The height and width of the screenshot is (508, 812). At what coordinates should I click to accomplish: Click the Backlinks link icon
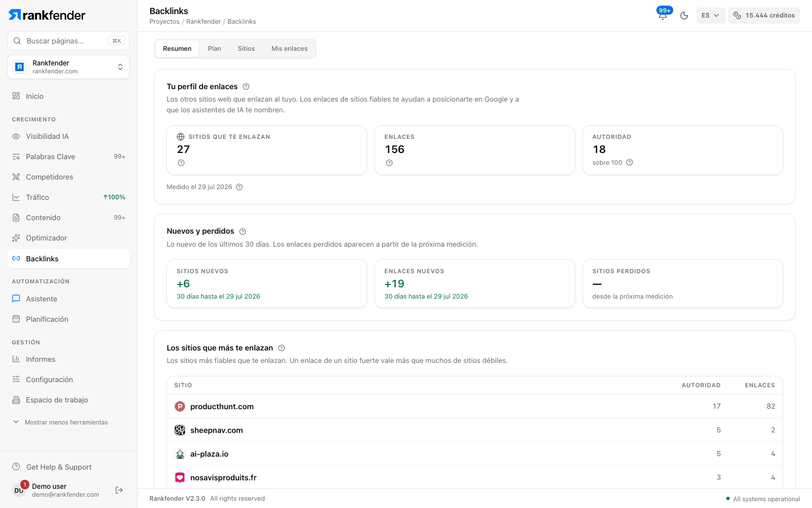16,259
